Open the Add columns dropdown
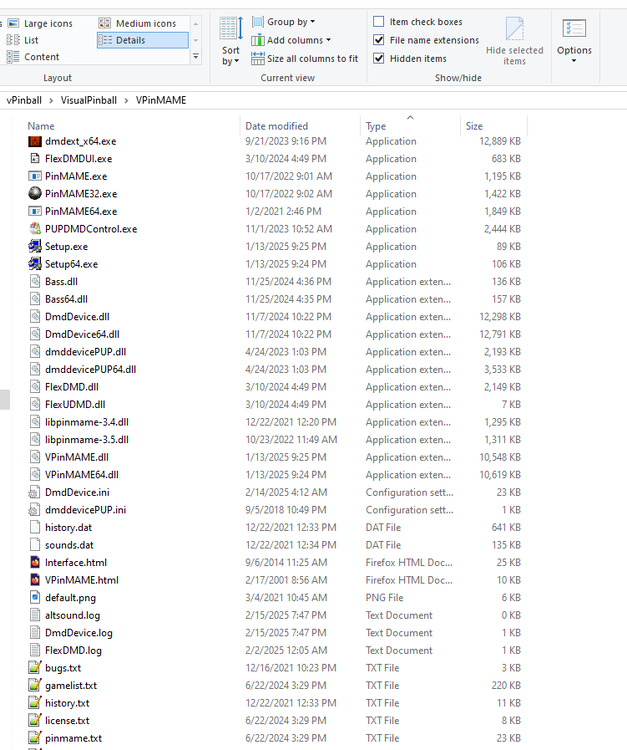 point(291,40)
